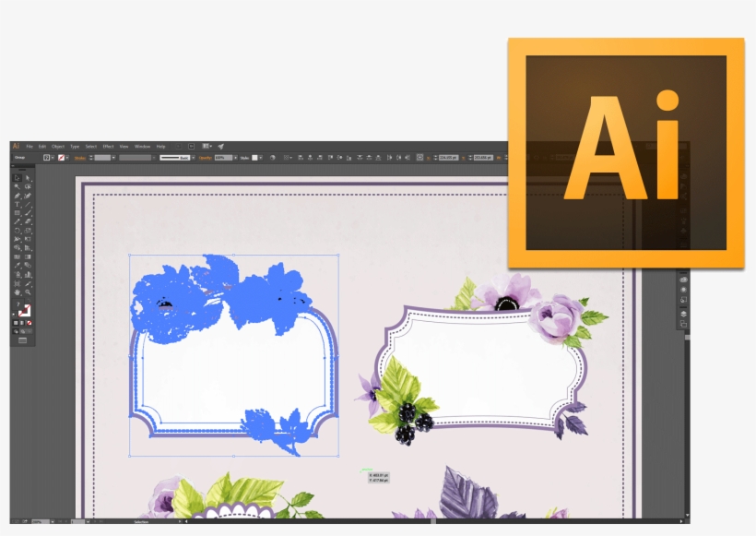The height and width of the screenshot is (536, 756).
Task: Click the stroke swatch in toolbox
Action: click(26, 312)
